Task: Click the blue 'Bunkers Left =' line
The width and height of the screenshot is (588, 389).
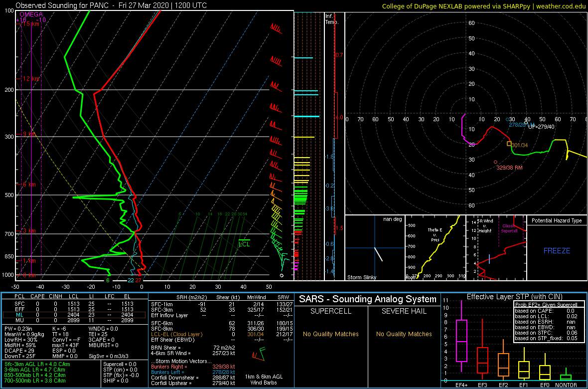Action: 193,372
